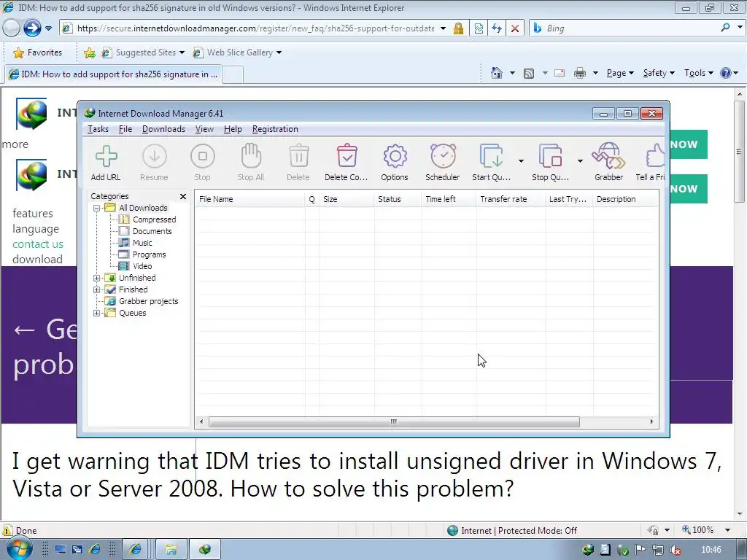
Task: Open the File menu in IDM
Action: click(125, 129)
